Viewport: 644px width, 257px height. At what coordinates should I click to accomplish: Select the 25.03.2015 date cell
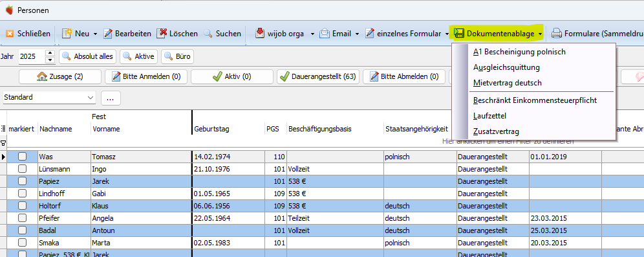tap(565, 230)
